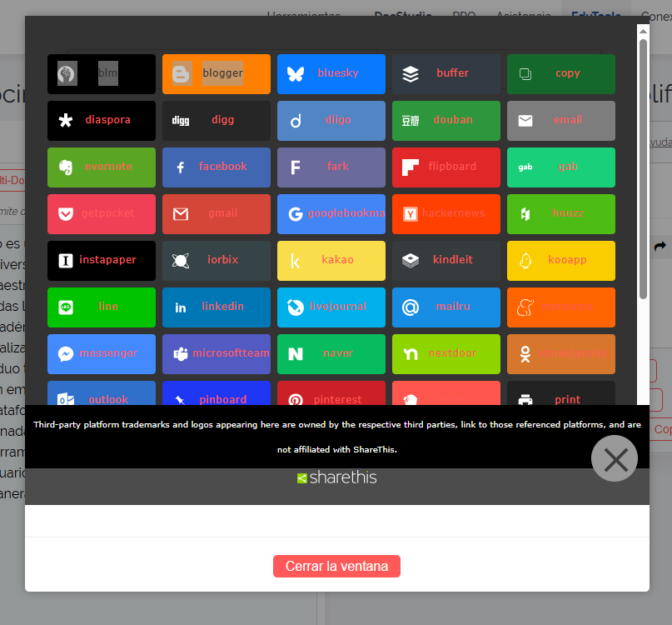This screenshot has height=625, width=672.
Task: Save to evernote
Action: click(x=102, y=167)
